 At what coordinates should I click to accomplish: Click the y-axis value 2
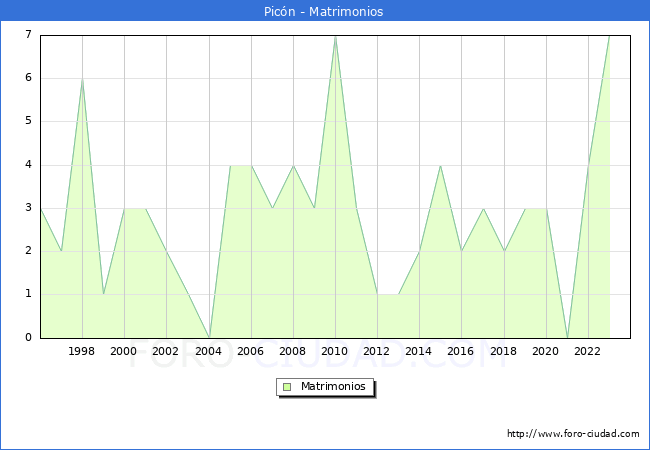point(28,251)
